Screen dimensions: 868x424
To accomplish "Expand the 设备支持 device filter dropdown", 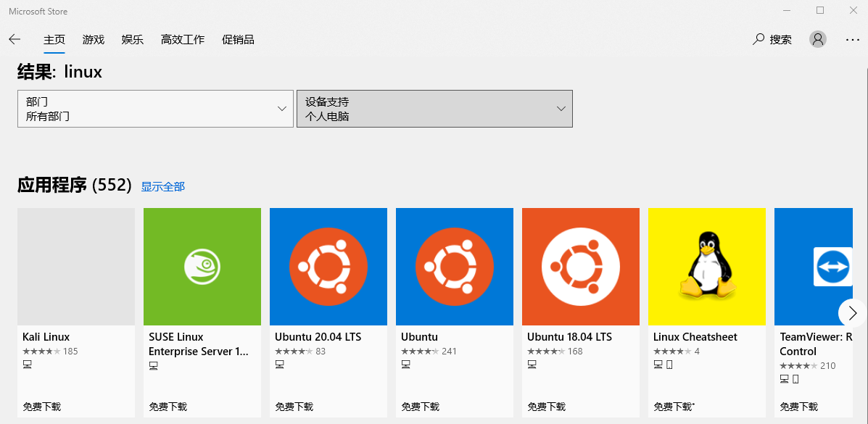I will pyautogui.click(x=434, y=109).
